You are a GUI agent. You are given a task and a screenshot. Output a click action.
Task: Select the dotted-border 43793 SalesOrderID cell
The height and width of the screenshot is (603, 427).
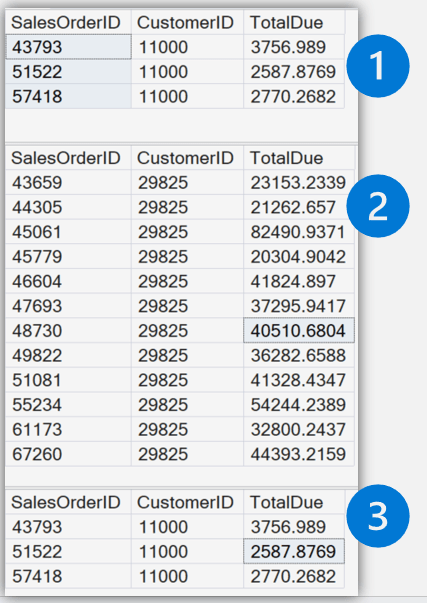tap(68, 47)
